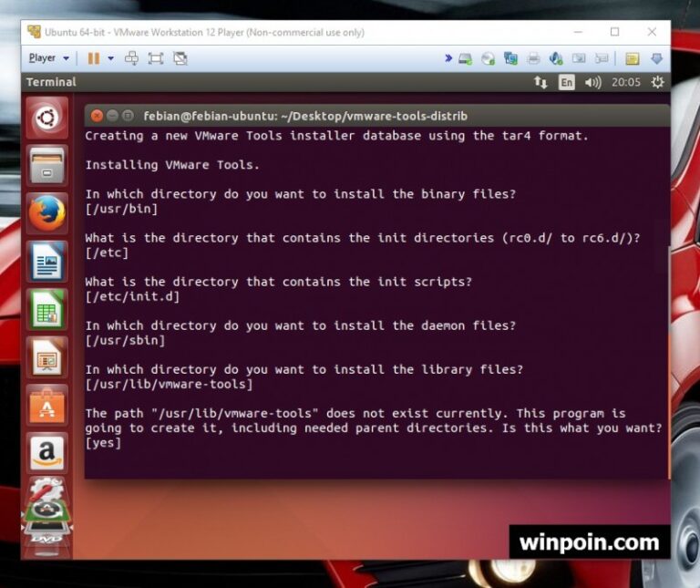The width and height of the screenshot is (700, 588).
Task: Launch LibreOffice Writer from the launcher
Action: pos(46,262)
